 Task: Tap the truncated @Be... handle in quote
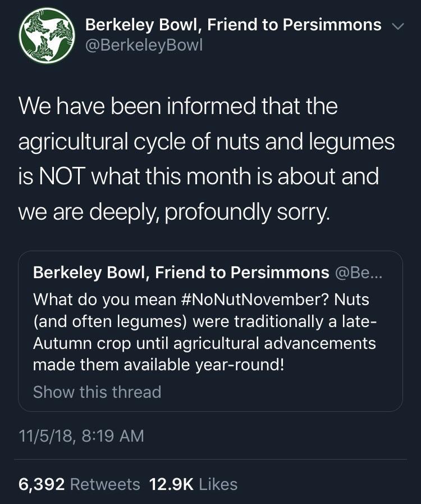(359, 273)
